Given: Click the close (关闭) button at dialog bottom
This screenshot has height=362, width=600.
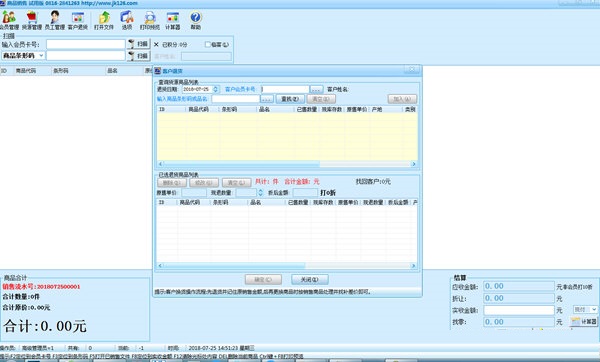Looking at the screenshot, I should click(x=310, y=279).
